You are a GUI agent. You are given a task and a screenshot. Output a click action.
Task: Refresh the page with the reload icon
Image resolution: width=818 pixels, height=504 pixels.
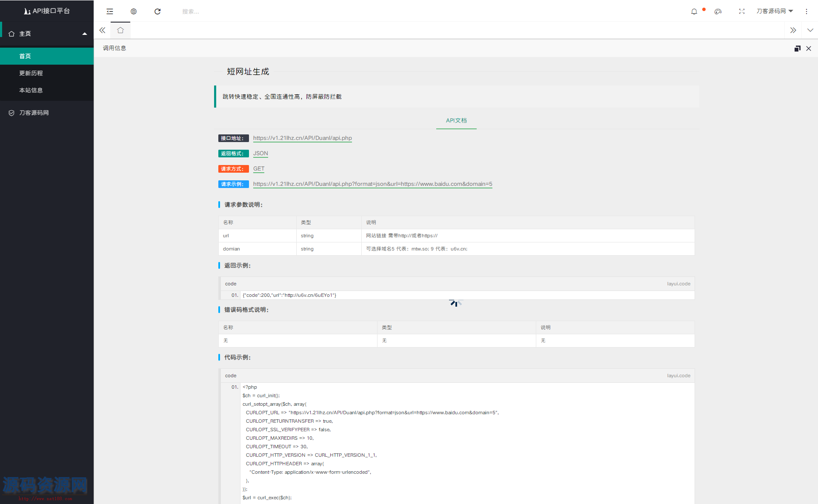pos(157,11)
